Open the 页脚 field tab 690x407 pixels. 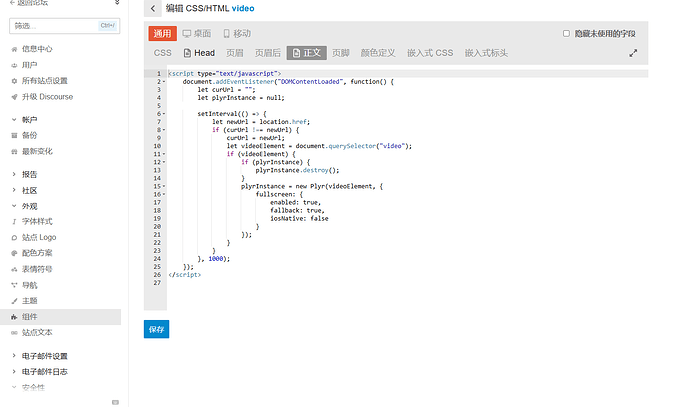pos(341,53)
